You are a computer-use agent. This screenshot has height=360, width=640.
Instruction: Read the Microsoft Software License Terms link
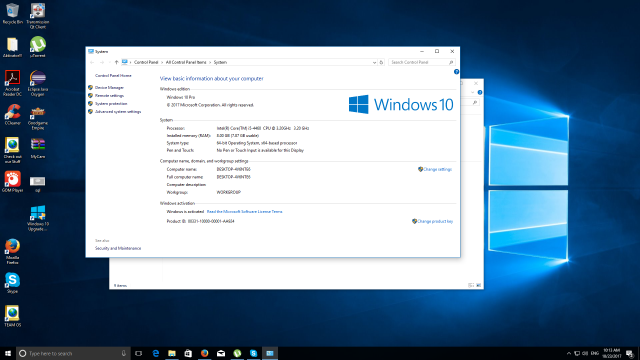(x=244, y=212)
